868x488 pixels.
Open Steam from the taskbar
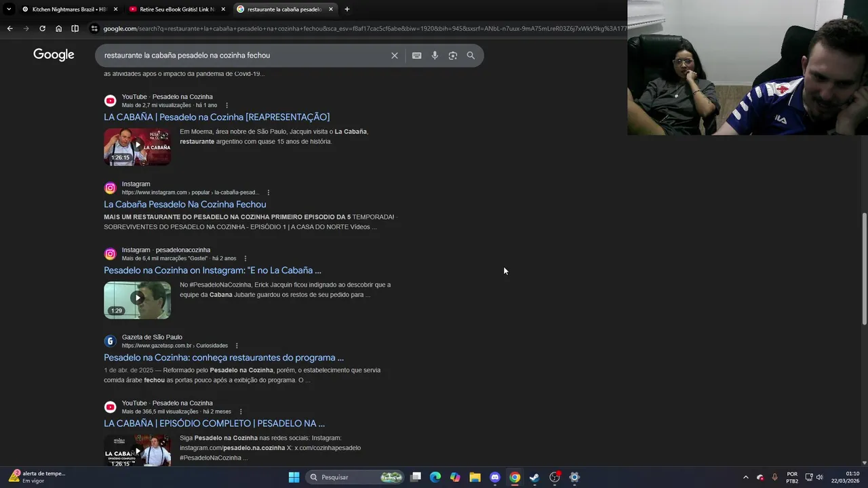pyautogui.click(x=534, y=477)
